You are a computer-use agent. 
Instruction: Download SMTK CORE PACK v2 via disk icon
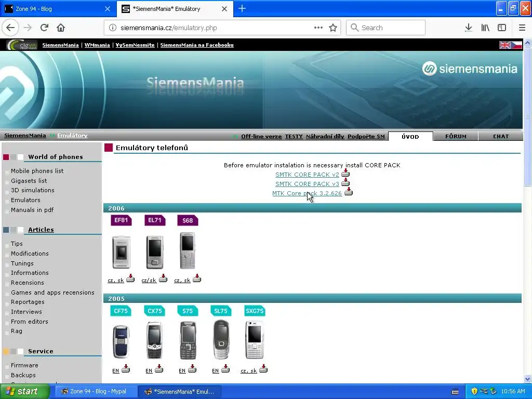(x=345, y=173)
